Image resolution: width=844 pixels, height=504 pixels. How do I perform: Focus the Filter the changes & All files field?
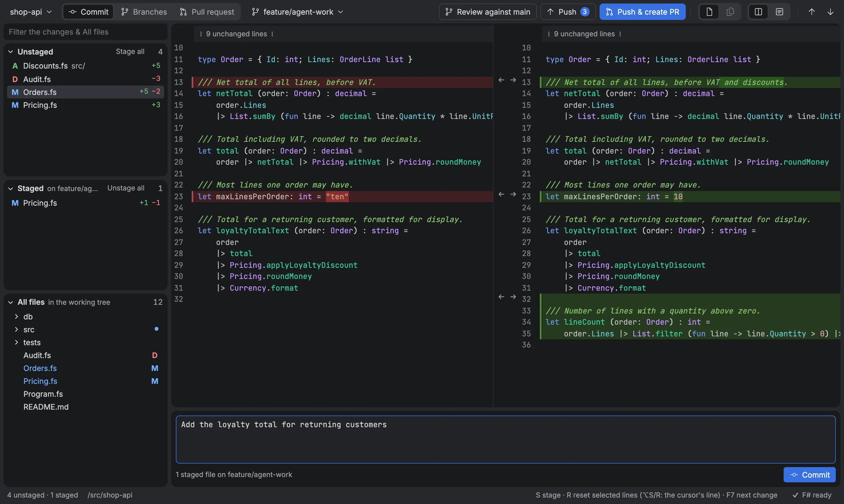(86, 32)
